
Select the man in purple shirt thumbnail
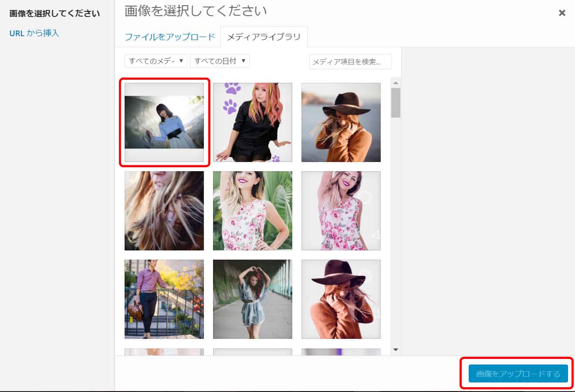click(164, 299)
